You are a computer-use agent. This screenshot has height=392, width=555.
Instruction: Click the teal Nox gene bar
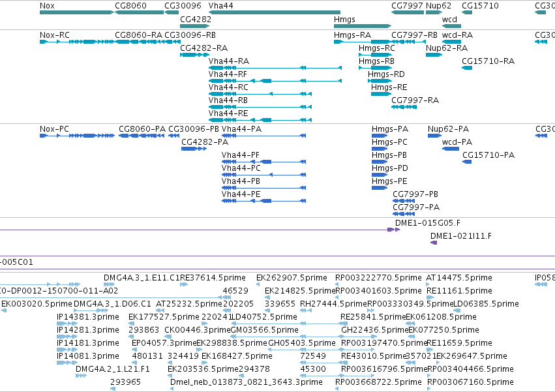[77, 12]
